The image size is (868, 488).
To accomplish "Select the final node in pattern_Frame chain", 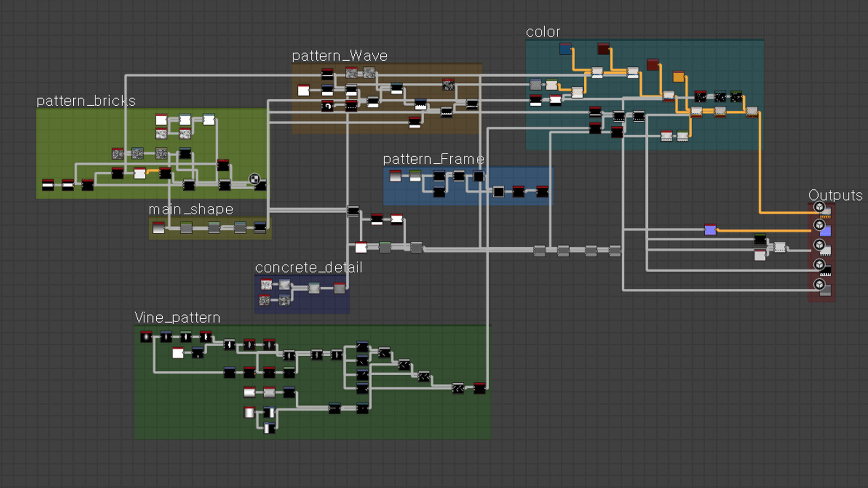I will coord(542,191).
